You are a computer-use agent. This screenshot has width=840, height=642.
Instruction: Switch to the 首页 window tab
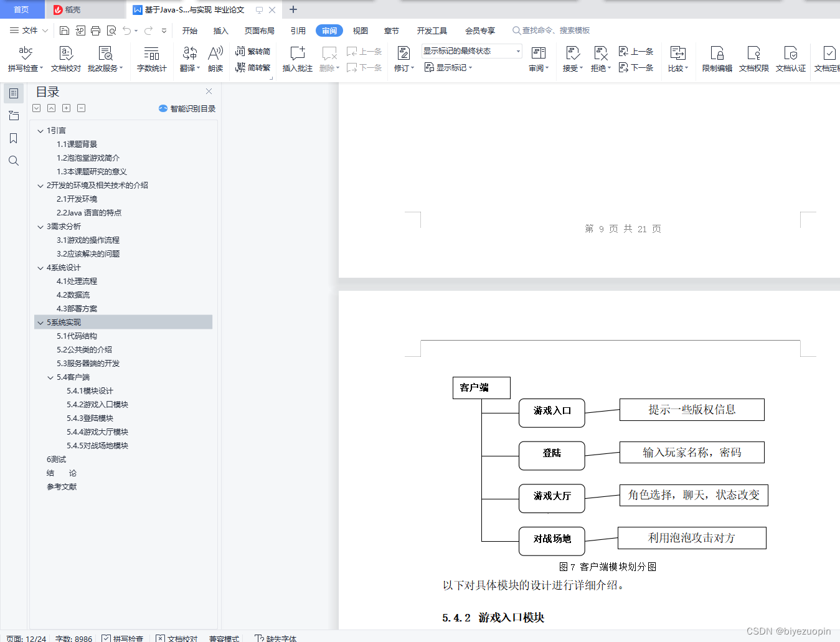22,9
